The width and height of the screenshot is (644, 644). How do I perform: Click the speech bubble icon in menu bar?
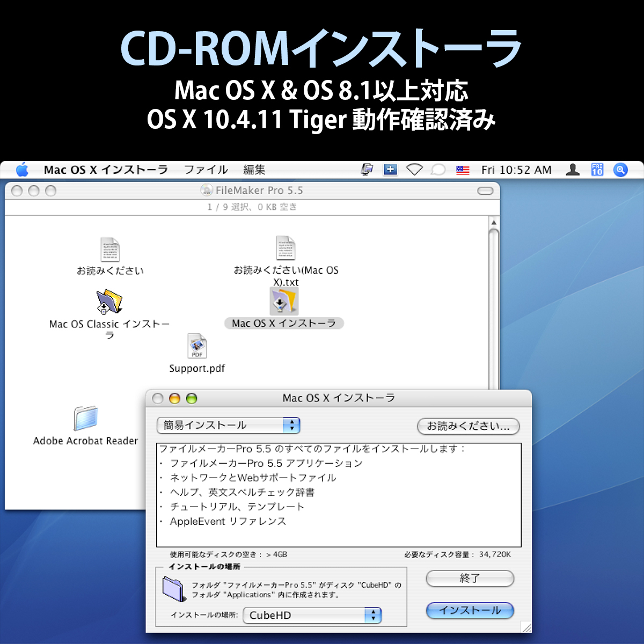(438, 170)
